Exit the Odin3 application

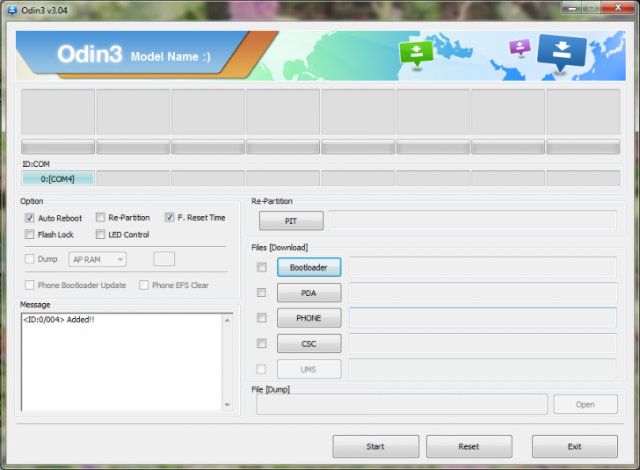(x=575, y=446)
